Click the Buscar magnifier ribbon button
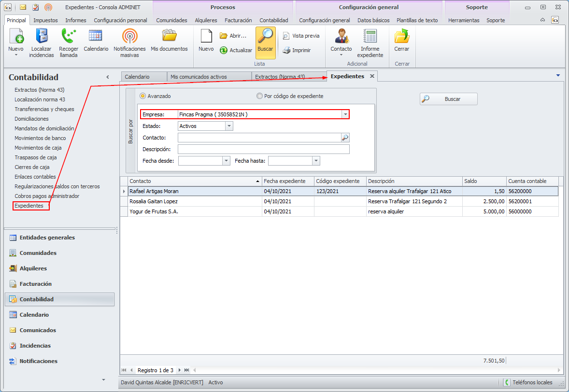The width and height of the screenshot is (569, 392). click(x=265, y=42)
